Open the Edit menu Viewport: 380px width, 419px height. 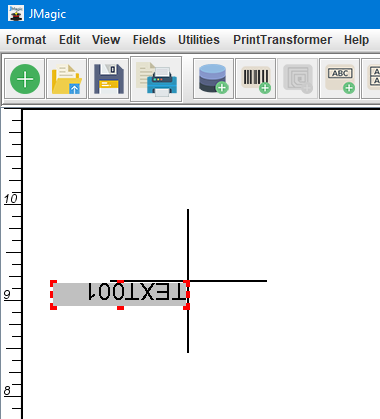[69, 40]
